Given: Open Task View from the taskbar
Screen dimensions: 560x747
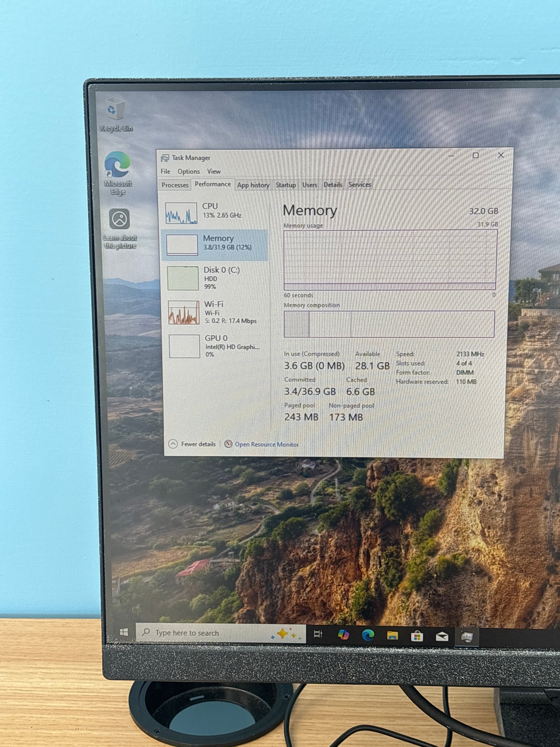Looking at the screenshot, I should pyautogui.click(x=318, y=634).
